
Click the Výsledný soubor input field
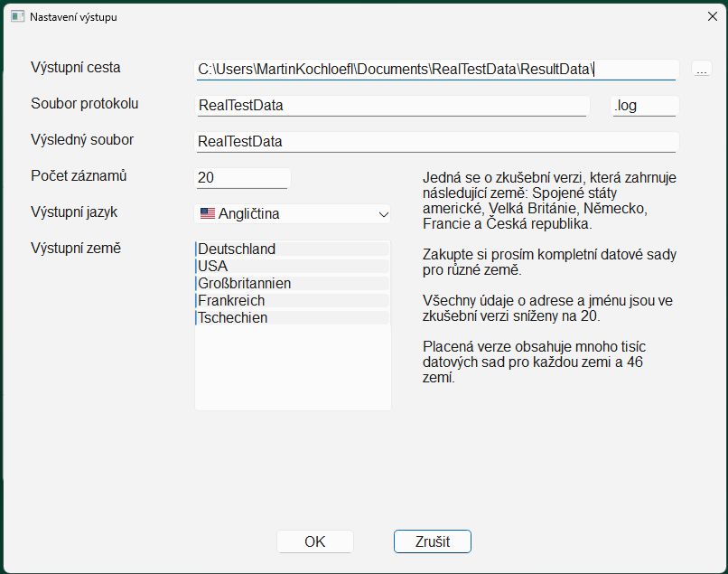436,142
